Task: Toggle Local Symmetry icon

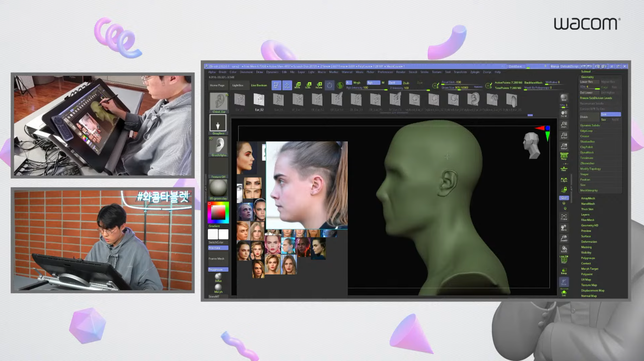Action: pyautogui.click(x=564, y=180)
